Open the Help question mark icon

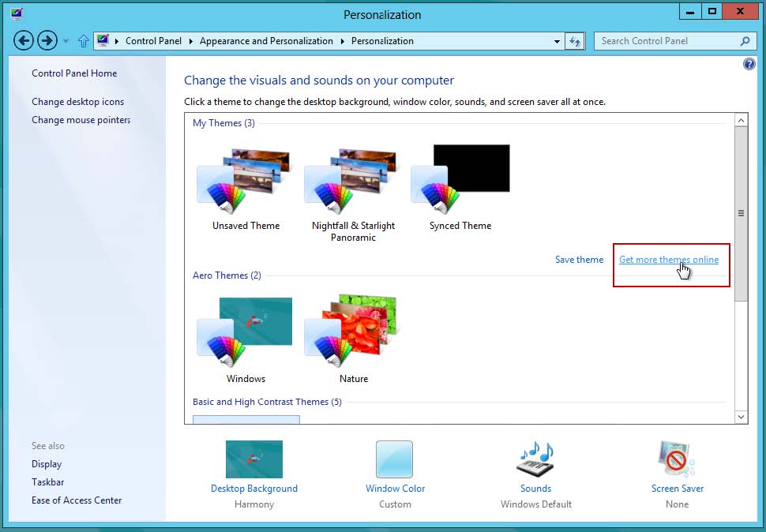point(749,65)
